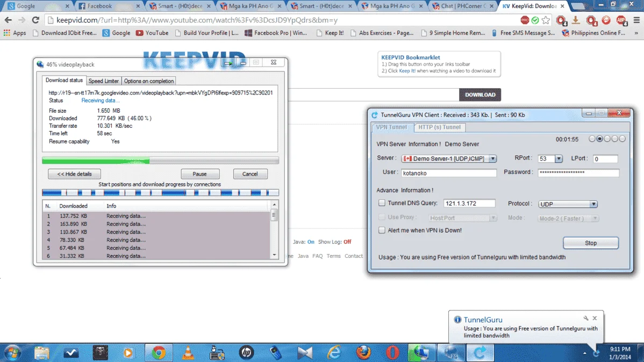Bookmark this page with the star icon
The width and height of the screenshot is (644, 362).
point(546,20)
